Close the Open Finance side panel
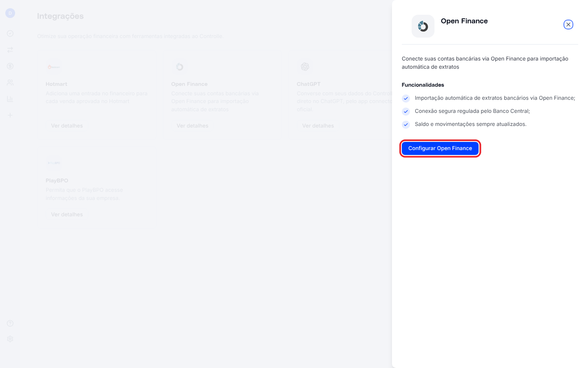The width and height of the screenshot is (588, 368). tap(568, 25)
